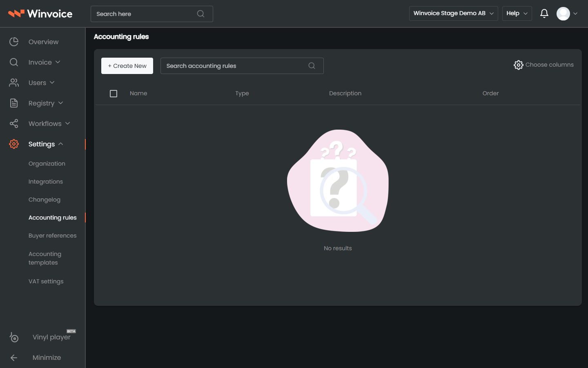This screenshot has width=588, height=368.
Task: Click the No results message
Action: (338, 248)
